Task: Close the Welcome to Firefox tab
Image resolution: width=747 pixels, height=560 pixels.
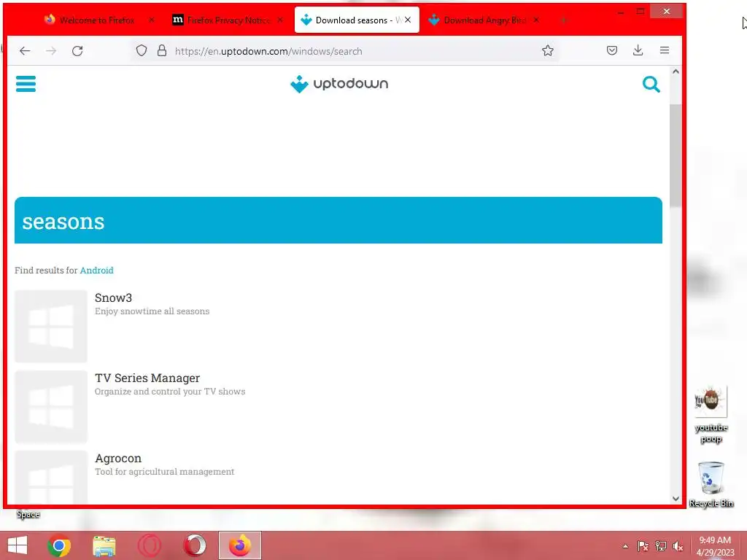Action: tap(152, 20)
